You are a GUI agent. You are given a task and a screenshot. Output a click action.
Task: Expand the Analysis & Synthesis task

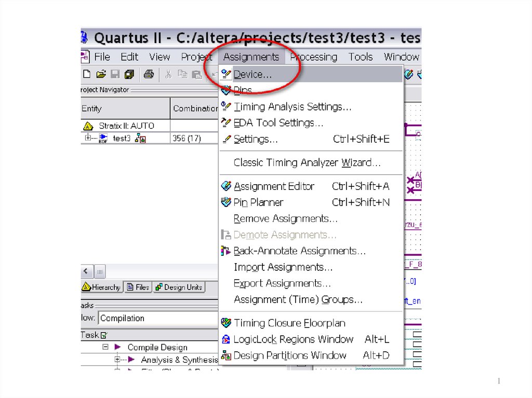(117, 360)
